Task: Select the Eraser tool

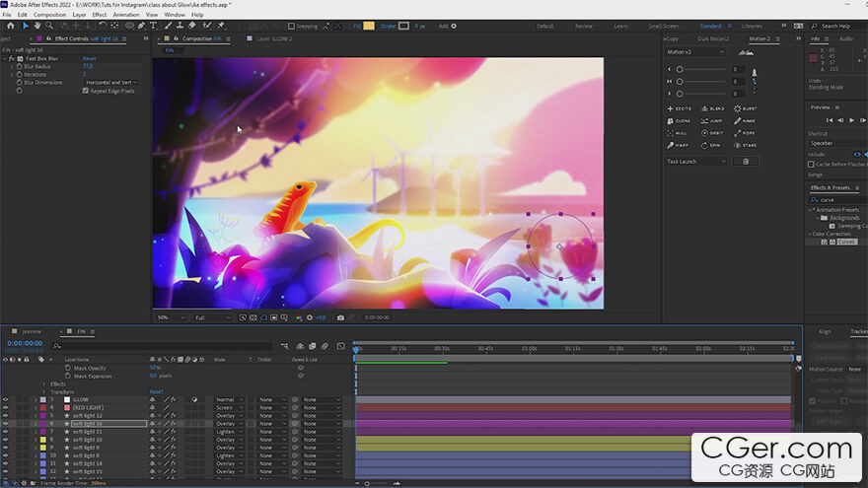Action: tap(192, 26)
